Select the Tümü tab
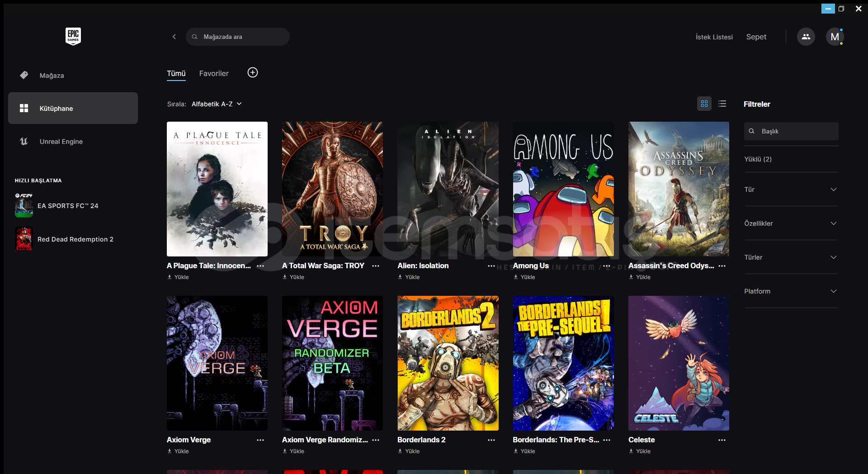 176,73
